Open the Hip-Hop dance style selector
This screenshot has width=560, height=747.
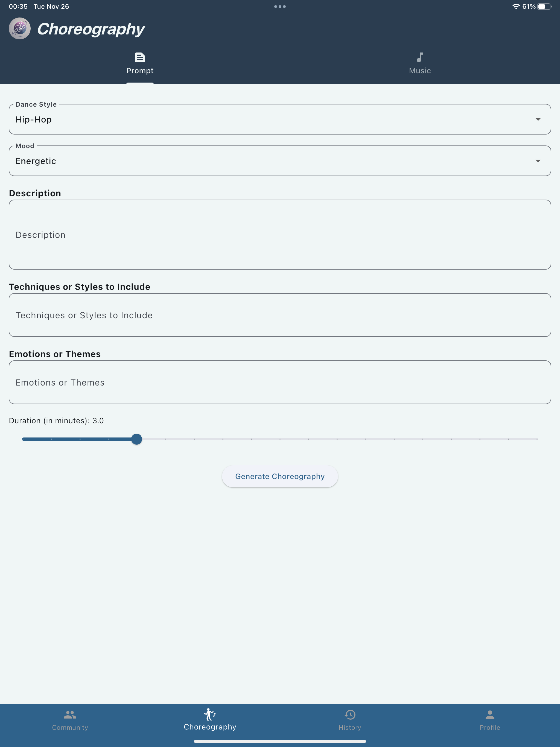[280, 119]
